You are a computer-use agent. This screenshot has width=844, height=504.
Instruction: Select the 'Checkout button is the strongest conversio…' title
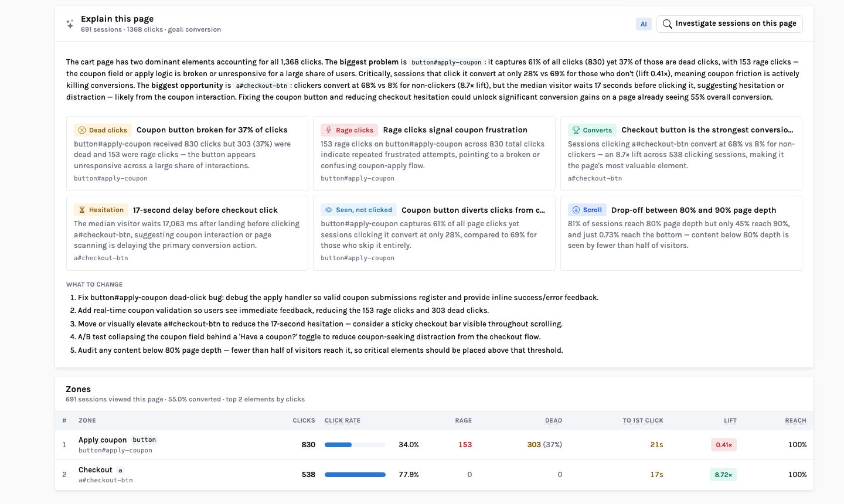pos(707,130)
